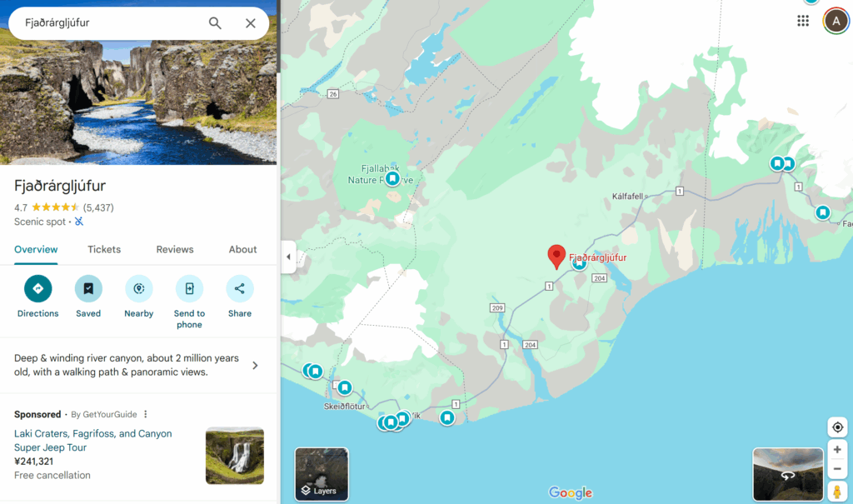Open Google apps grid
The image size is (853, 504).
803,21
